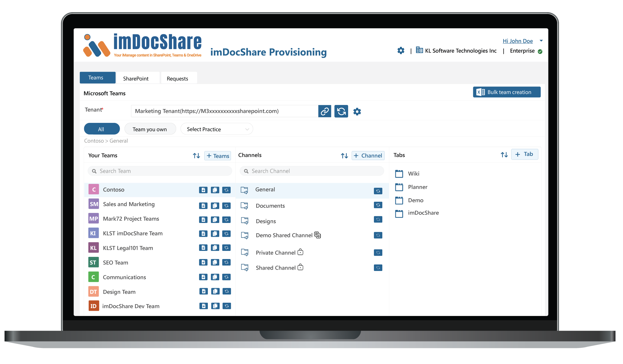Image resolution: width=623 pixels, height=364 pixels.
Task: Open the General channel
Action: [x=312, y=190]
